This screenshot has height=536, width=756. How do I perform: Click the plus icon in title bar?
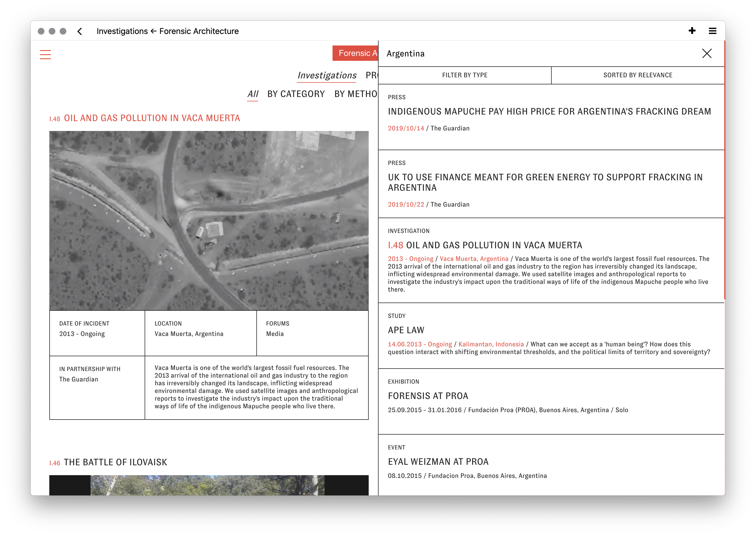coord(692,31)
